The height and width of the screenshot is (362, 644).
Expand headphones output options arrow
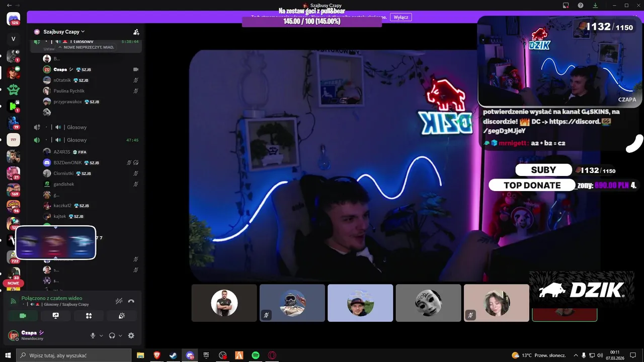point(120,336)
